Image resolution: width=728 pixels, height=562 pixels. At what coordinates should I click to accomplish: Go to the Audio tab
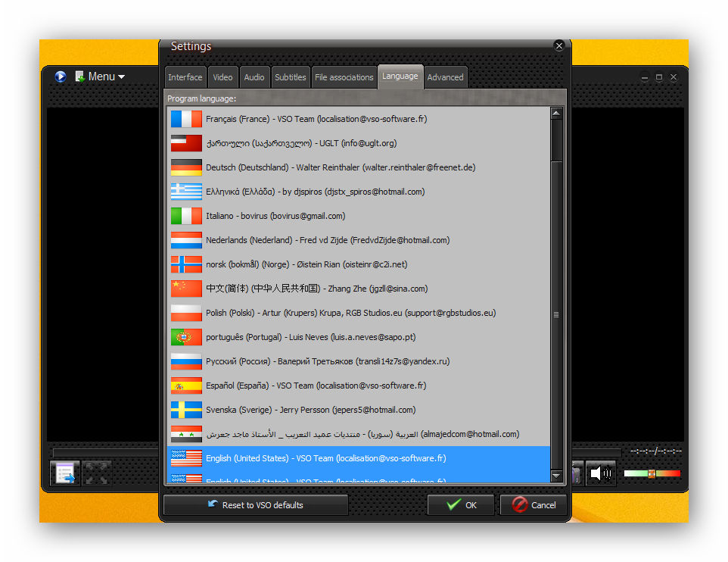[254, 77]
